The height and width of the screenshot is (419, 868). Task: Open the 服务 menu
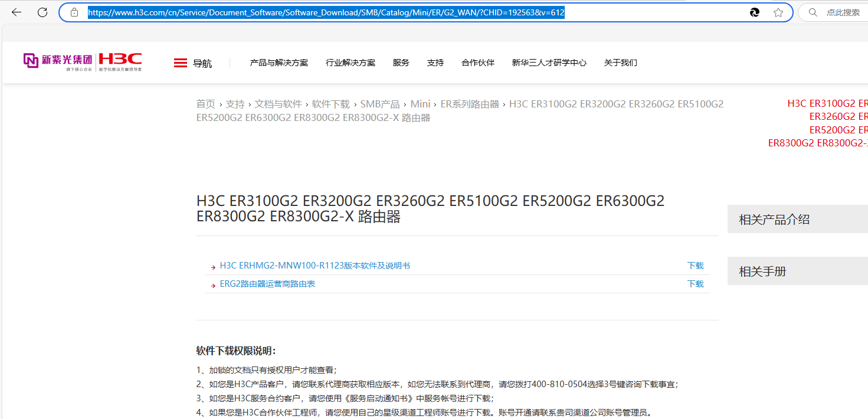tap(401, 63)
